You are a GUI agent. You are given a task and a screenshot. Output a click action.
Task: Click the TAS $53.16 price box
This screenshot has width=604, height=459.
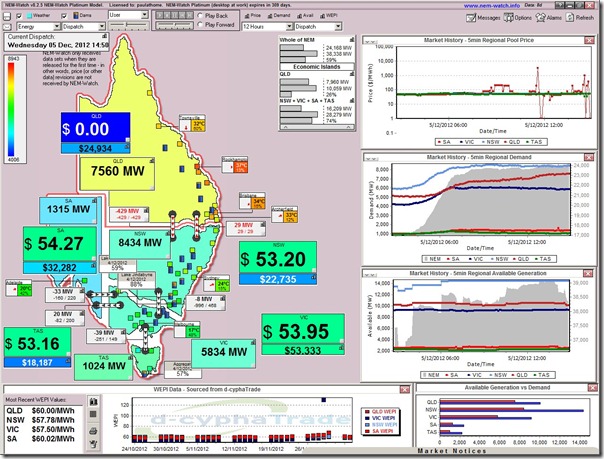coord(37,342)
